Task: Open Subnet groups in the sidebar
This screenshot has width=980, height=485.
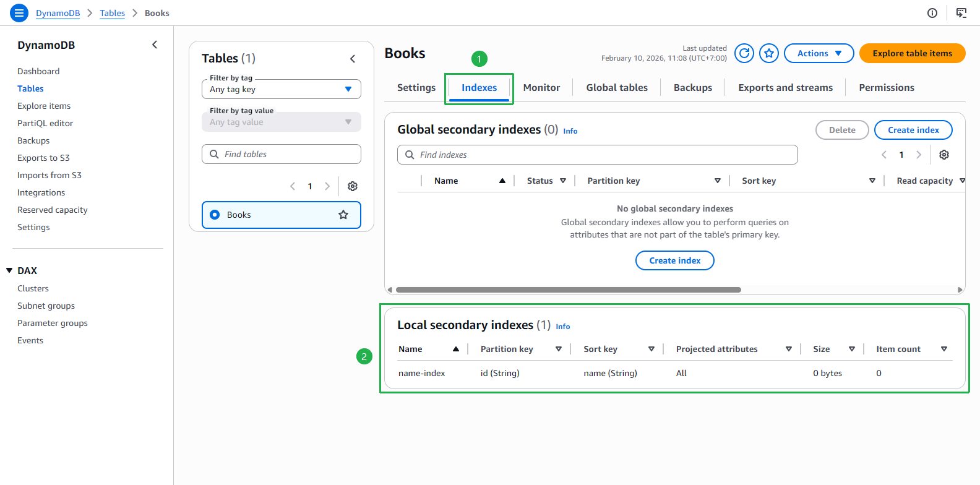Action: [46, 306]
